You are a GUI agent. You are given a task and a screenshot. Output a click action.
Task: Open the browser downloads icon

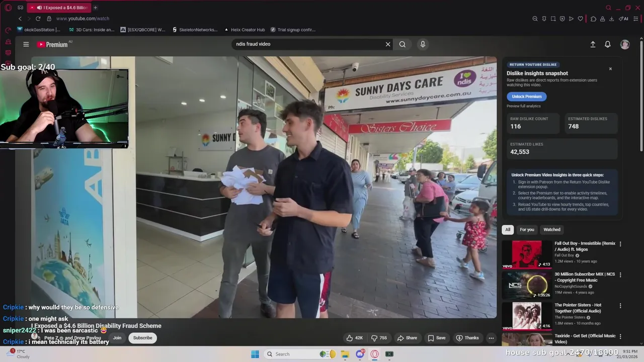611,19
